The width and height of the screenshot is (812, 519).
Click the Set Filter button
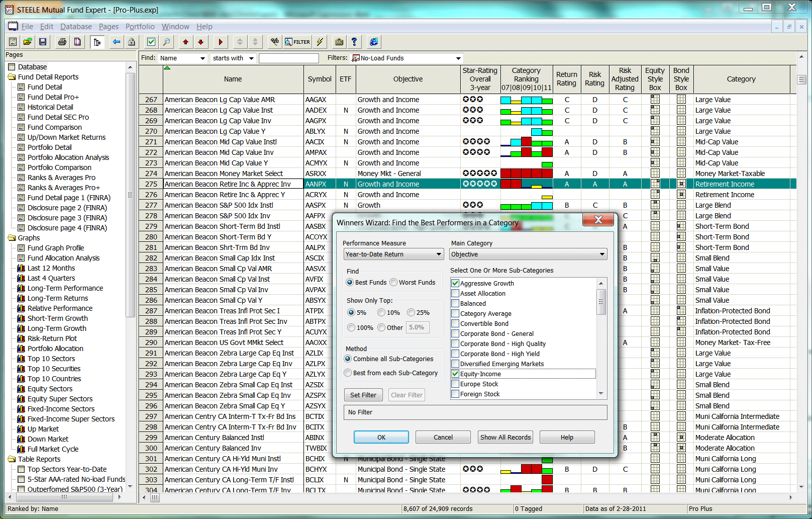click(363, 395)
